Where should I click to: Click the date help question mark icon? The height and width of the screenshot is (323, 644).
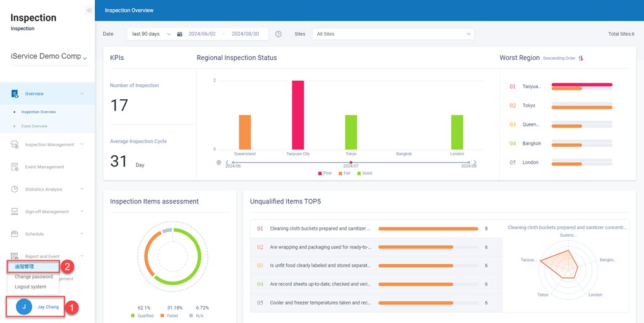click(x=278, y=34)
